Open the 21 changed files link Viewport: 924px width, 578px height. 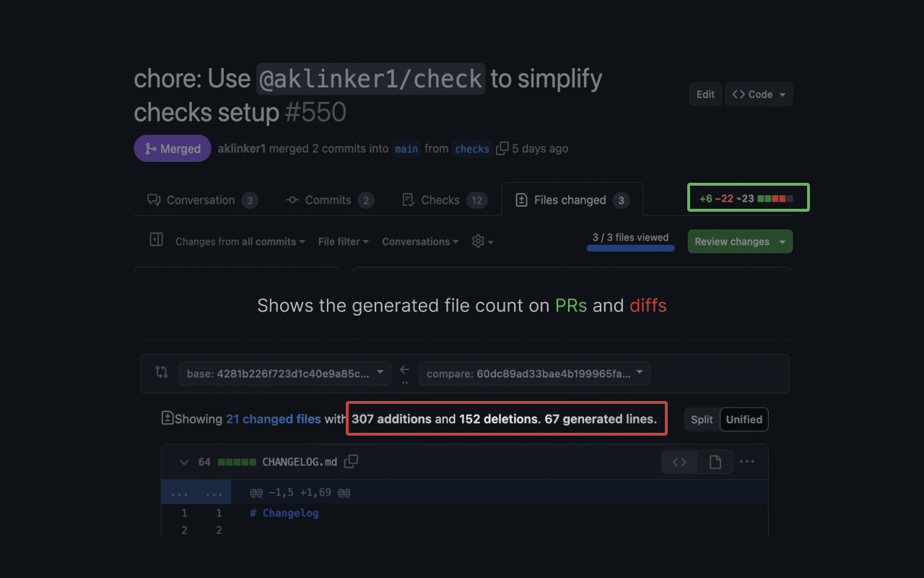274,419
